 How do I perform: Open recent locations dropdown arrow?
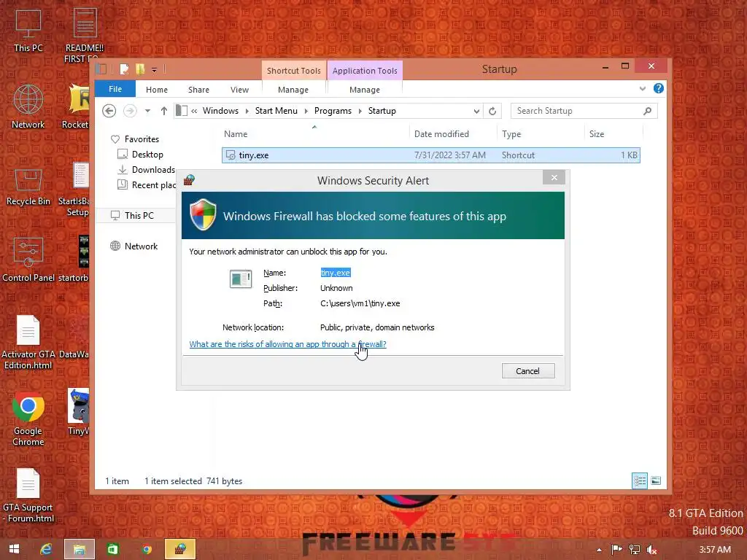click(147, 111)
